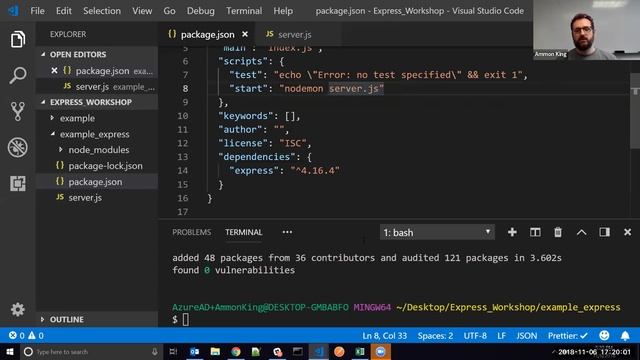Open the View menu
Screen dimensions: 640x360
click(142, 11)
